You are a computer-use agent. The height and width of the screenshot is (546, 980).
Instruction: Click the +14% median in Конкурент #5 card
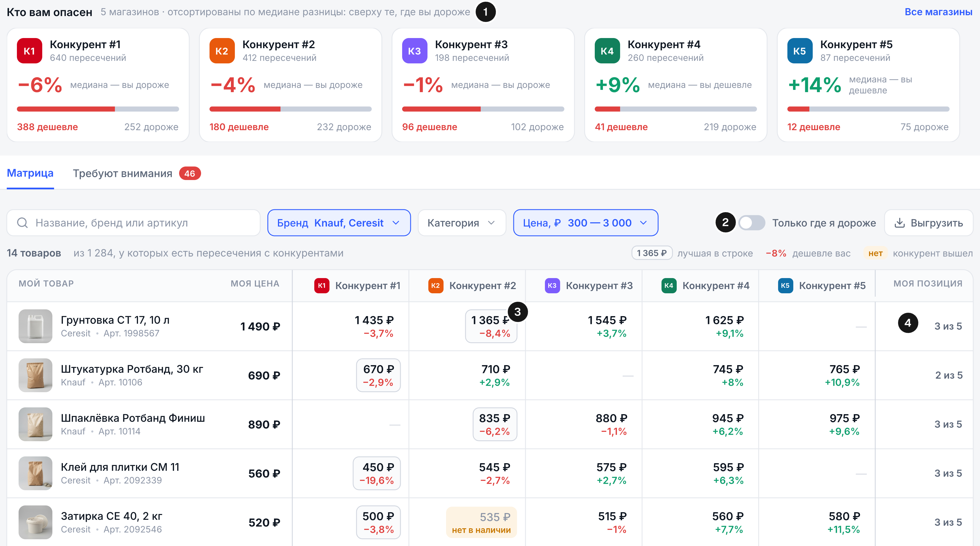point(814,85)
